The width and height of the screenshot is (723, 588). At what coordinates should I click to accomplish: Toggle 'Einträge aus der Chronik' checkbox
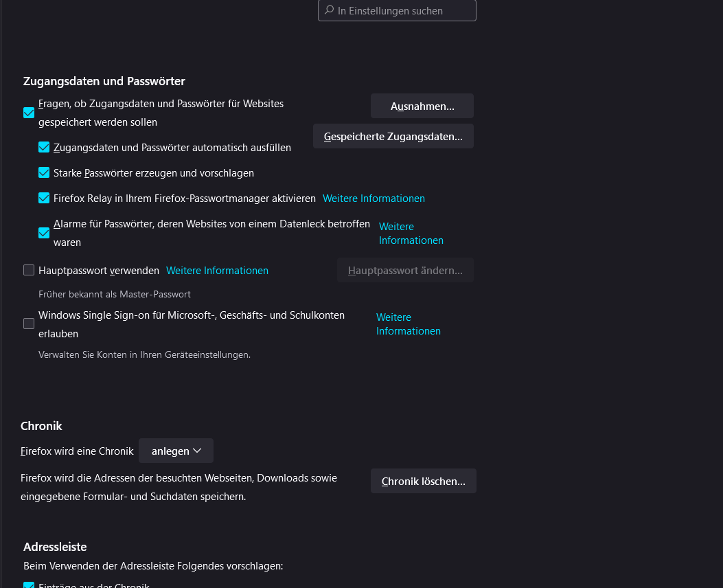pyautogui.click(x=29, y=585)
